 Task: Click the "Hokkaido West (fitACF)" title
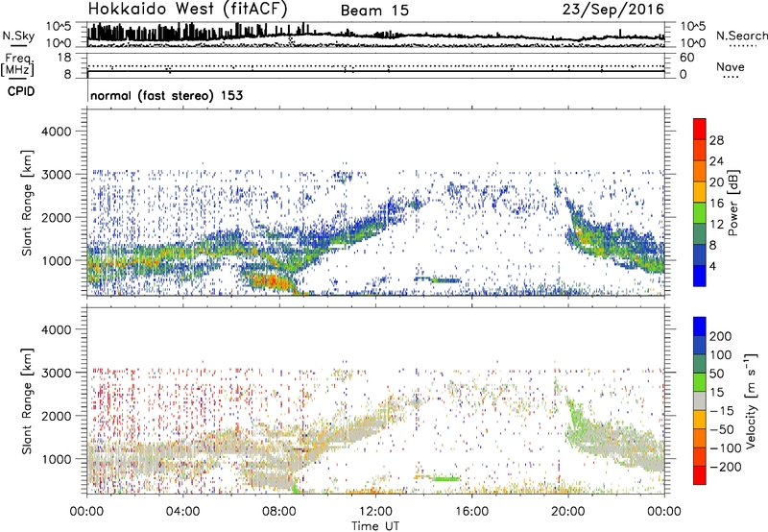point(187,9)
